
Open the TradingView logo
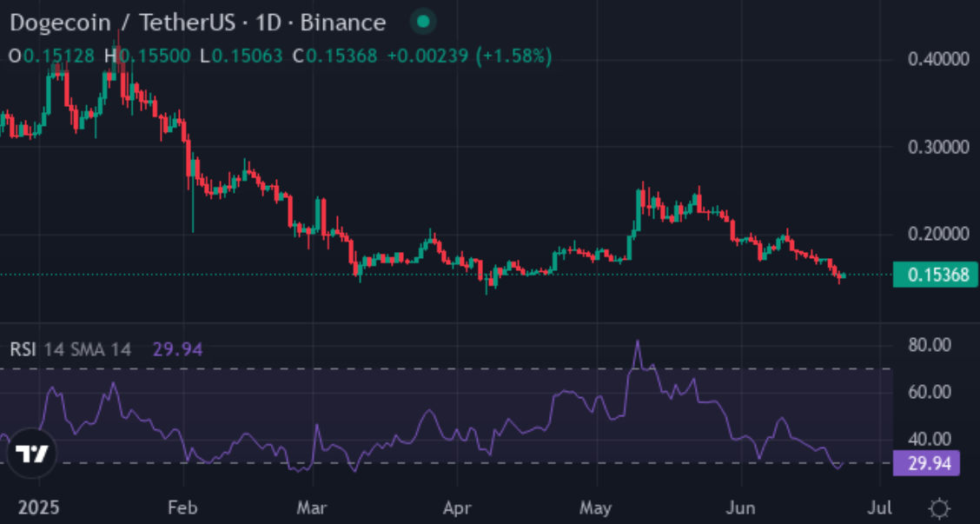tap(33, 454)
